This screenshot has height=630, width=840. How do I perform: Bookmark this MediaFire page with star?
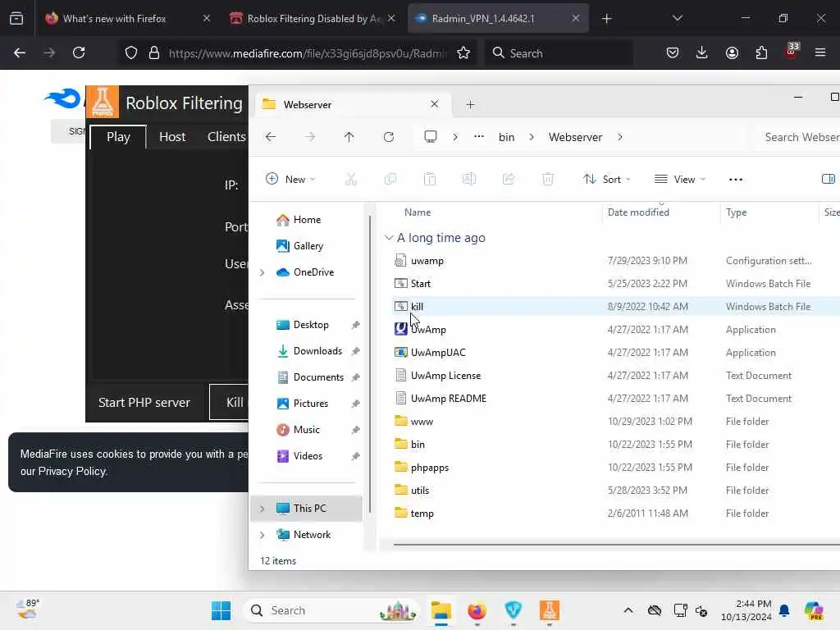click(463, 52)
